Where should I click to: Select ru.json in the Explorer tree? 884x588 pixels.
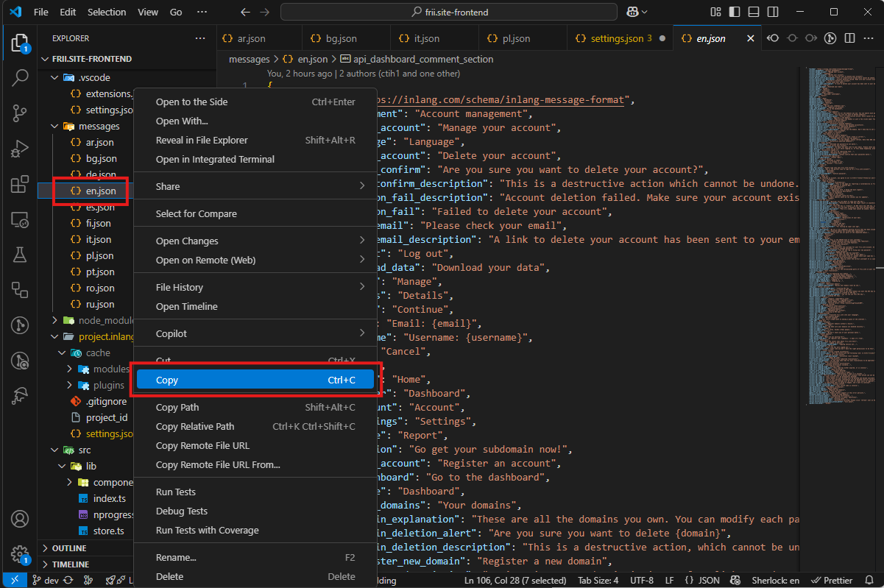click(99, 304)
